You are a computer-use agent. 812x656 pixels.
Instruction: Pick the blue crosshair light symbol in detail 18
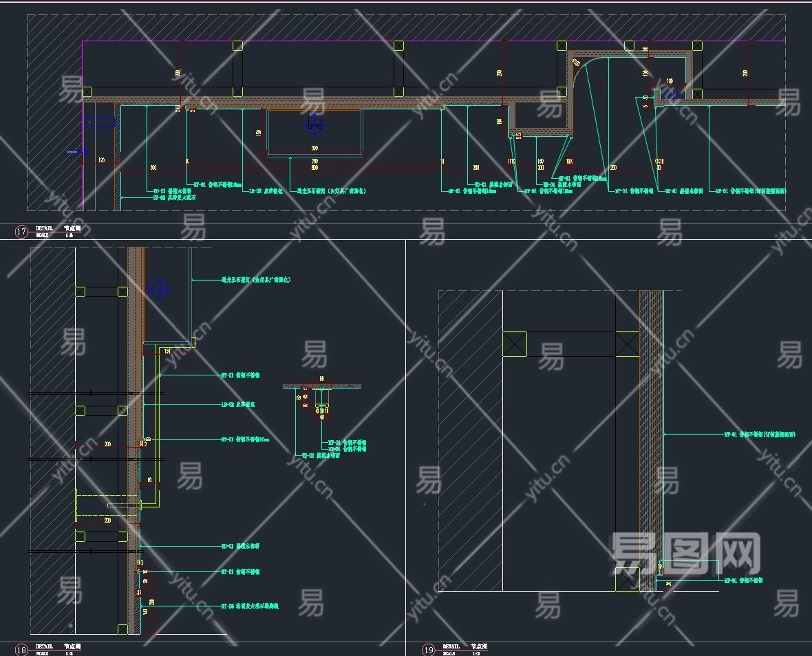(x=159, y=289)
